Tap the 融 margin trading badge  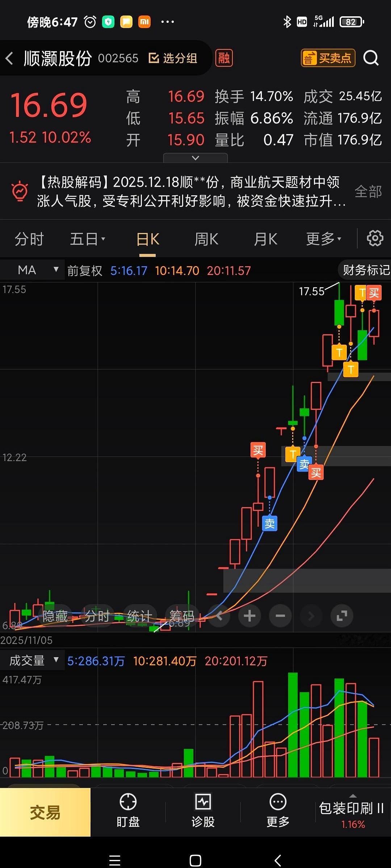[x=224, y=58]
